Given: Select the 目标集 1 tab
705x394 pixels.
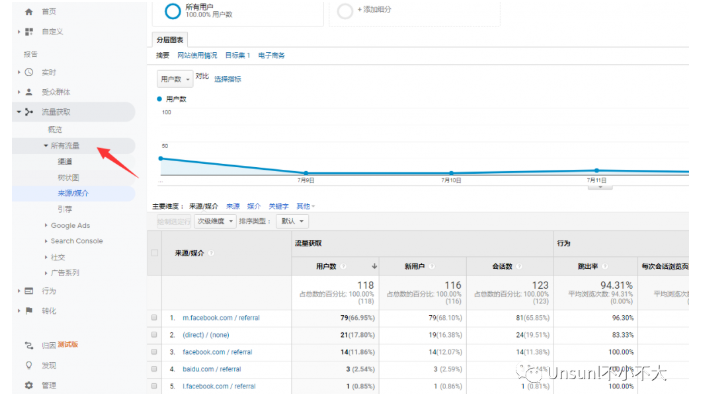Looking at the screenshot, I should coord(237,55).
